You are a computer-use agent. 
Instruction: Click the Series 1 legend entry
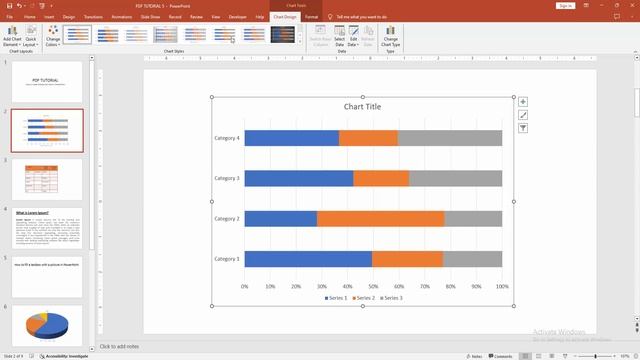click(x=336, y=298)
